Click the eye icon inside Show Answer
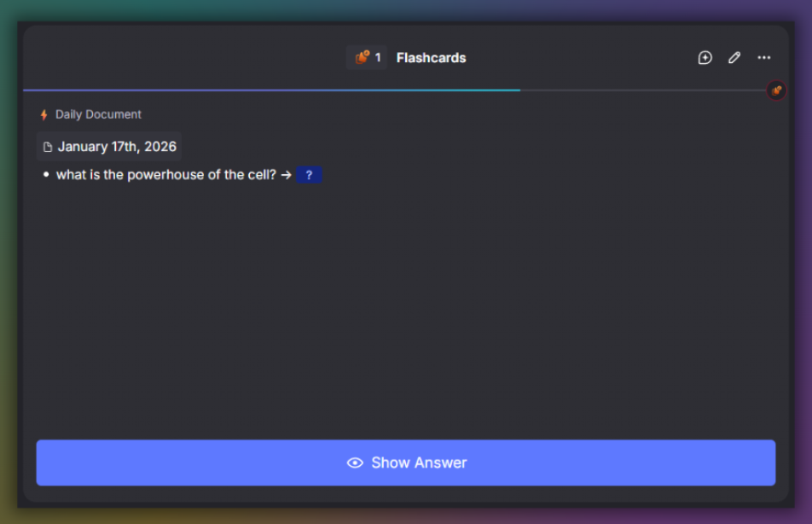This screenshot has height=524, width=812. coord(354,462)
